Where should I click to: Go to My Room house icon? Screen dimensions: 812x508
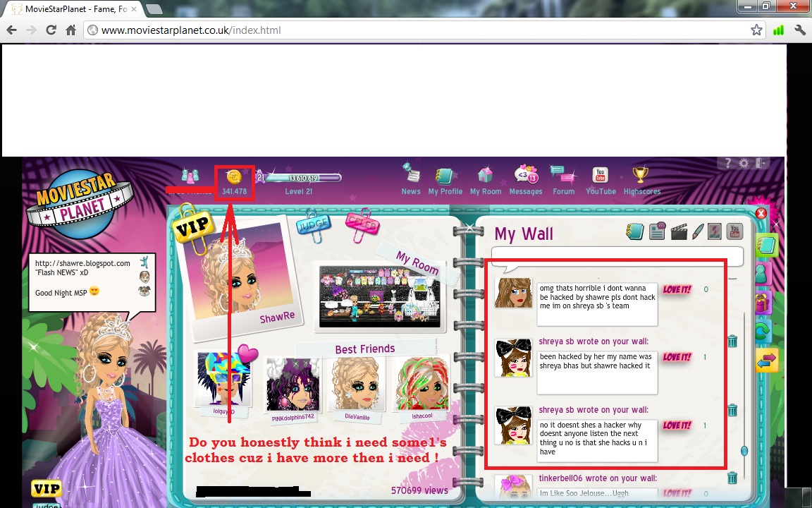[x=485, y=175]
